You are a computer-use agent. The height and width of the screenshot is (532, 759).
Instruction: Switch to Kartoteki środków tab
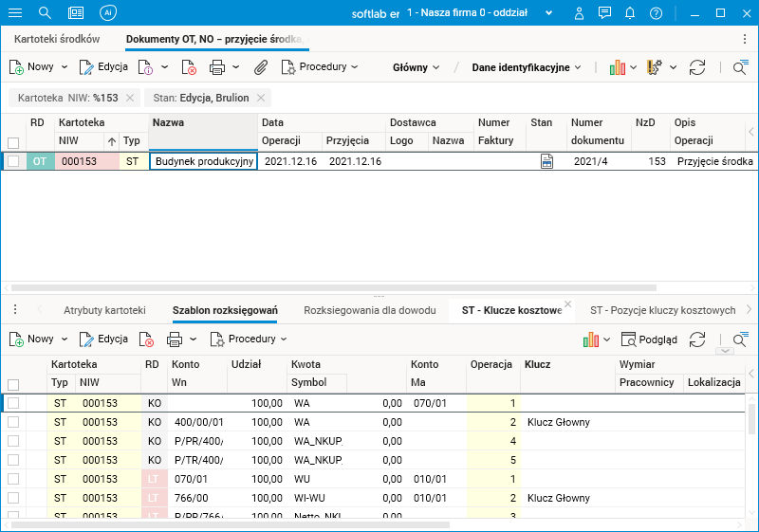point(57,39)
